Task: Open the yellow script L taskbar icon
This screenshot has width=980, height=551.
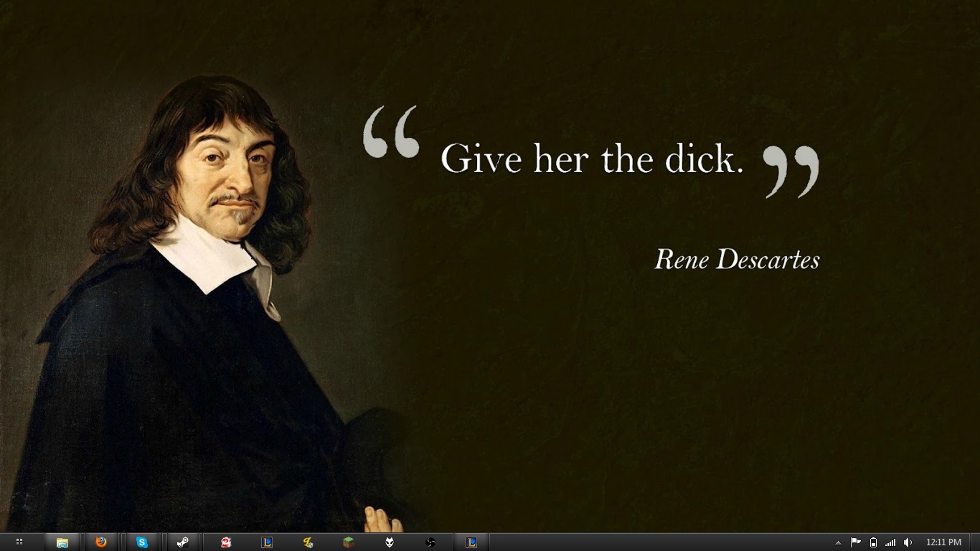Action: point(308,542)
